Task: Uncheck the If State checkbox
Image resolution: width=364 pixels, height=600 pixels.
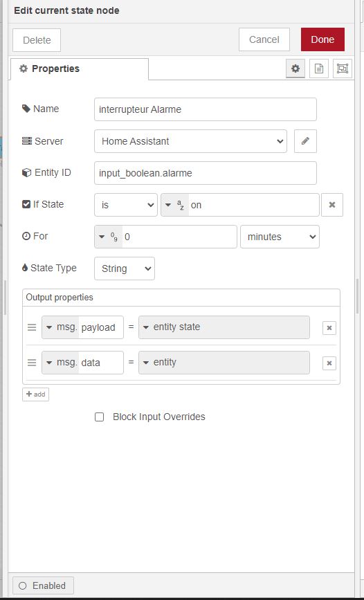Action: coord(26,204)
